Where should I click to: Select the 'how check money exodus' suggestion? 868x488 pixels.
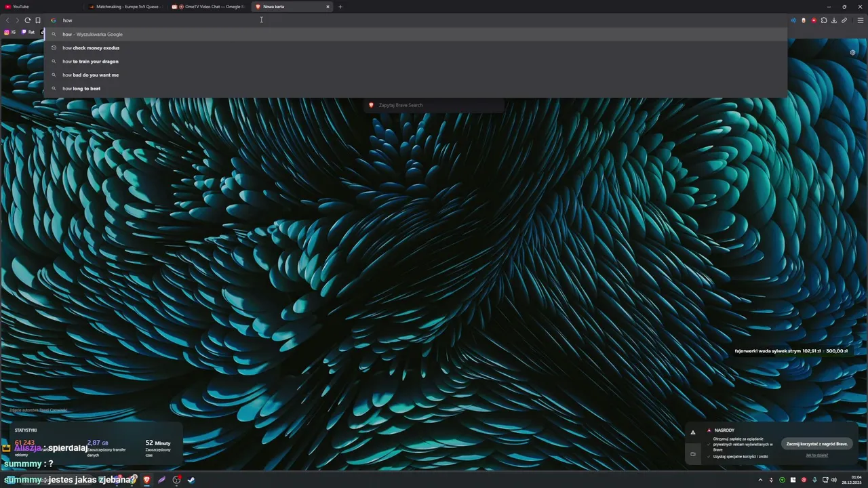click(x=415, y=47)
